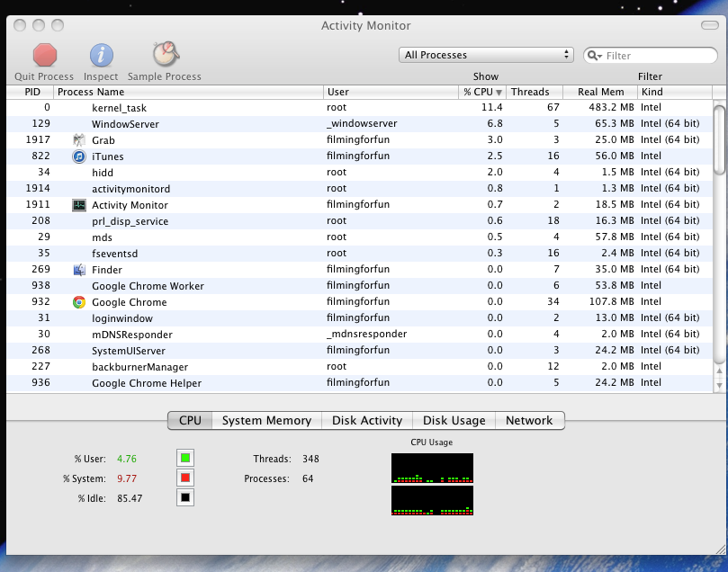Select the mds process row
Screen dimensions: 728x572
360,237
